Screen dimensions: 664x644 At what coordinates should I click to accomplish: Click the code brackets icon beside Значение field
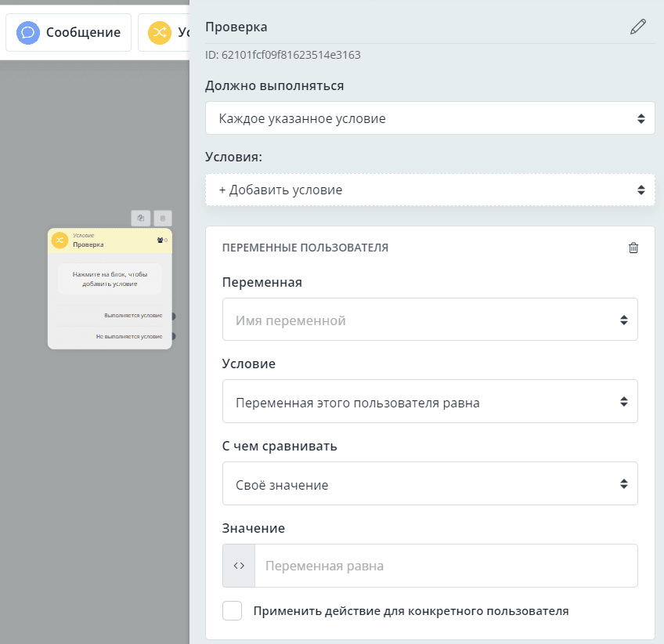pyautogui.click(x=239, y=566)
